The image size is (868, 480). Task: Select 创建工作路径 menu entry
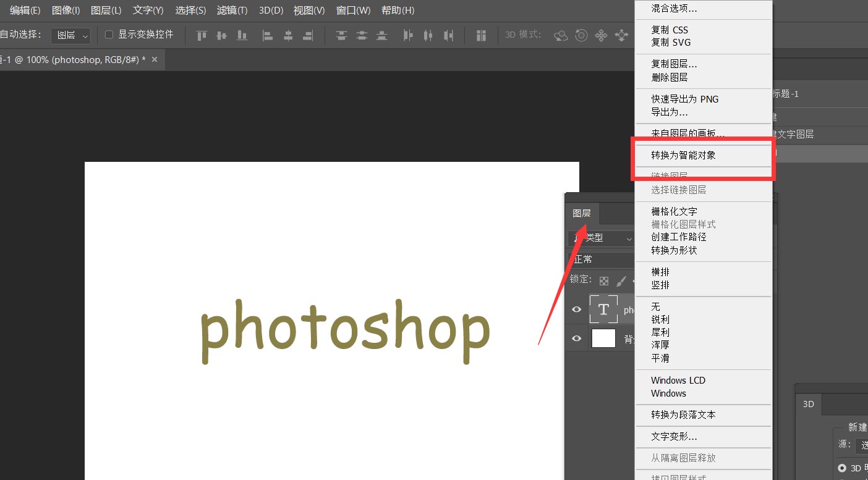tap(704, 237)
